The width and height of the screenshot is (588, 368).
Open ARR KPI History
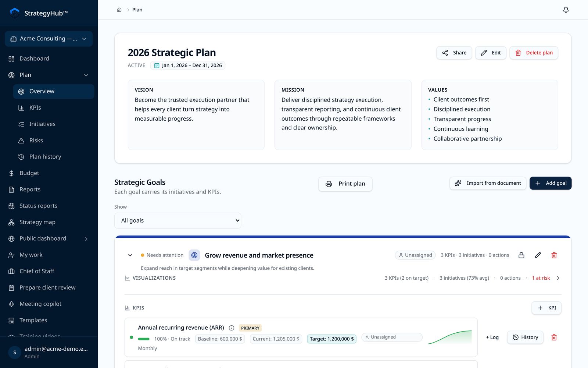[525, 337]
